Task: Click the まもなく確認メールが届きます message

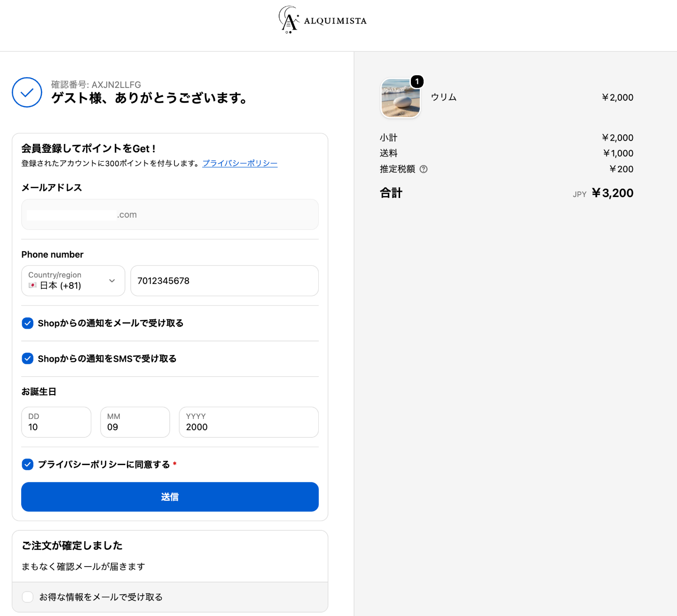Action: pyautogui.click(x=83, y=567)
